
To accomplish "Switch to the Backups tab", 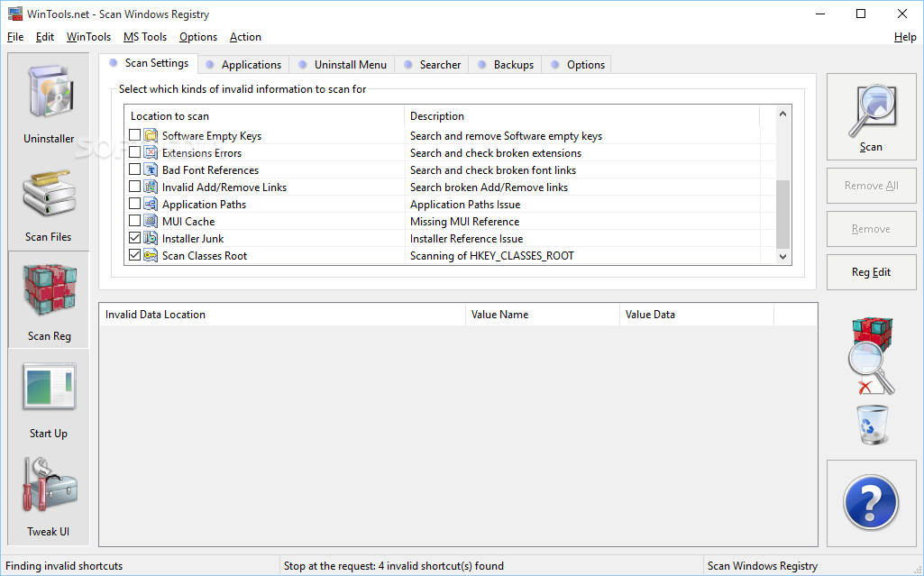I will (506, 65).
